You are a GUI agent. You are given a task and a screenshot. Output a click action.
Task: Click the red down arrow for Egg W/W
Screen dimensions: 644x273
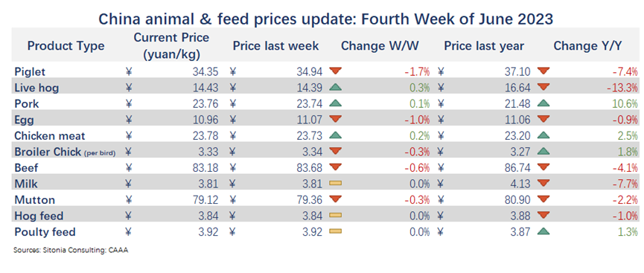335,119
